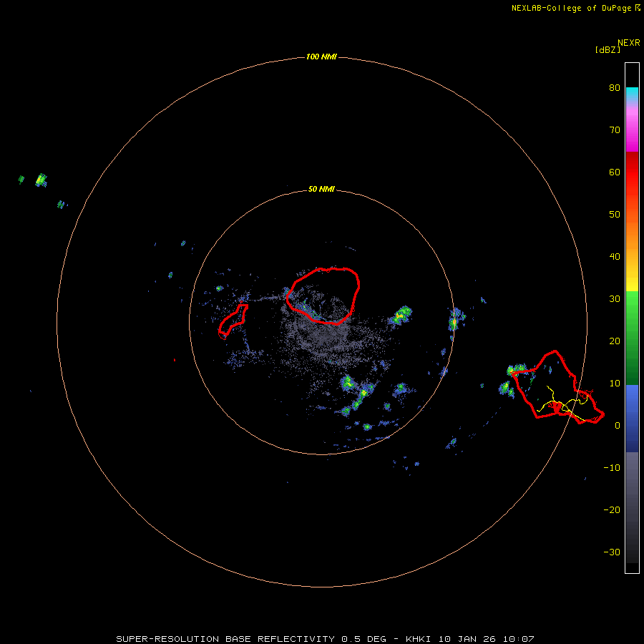
Task: Click the -20 value on dBZ scale
Action: click(x=612, y=510)
